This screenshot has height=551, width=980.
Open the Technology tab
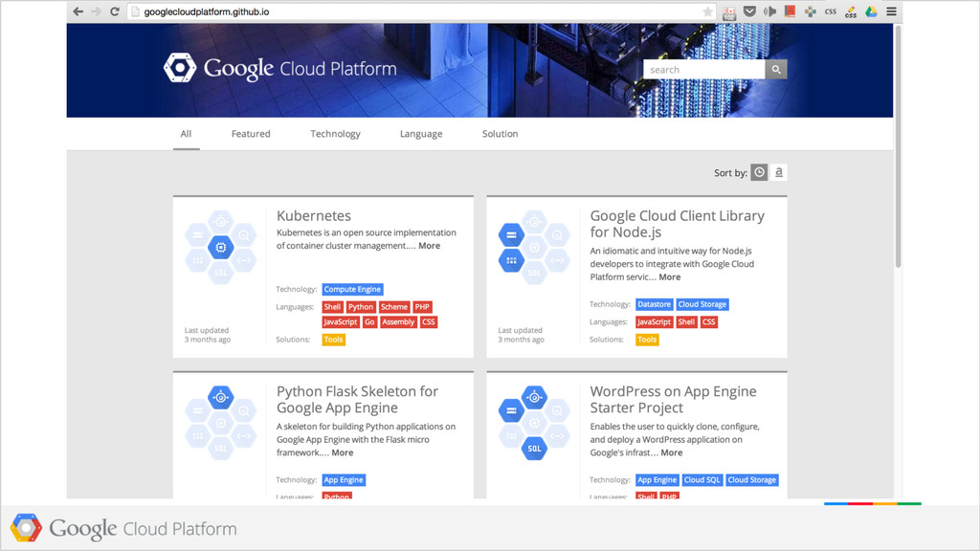335,134
